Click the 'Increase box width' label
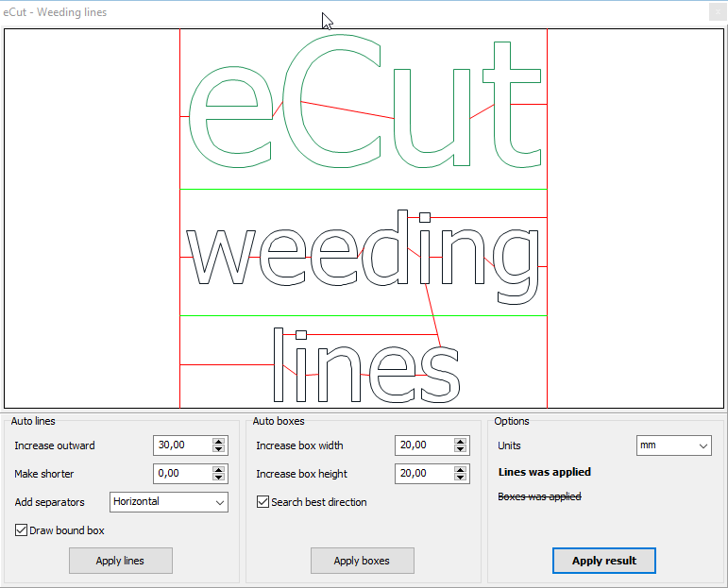 click(299, 445)
